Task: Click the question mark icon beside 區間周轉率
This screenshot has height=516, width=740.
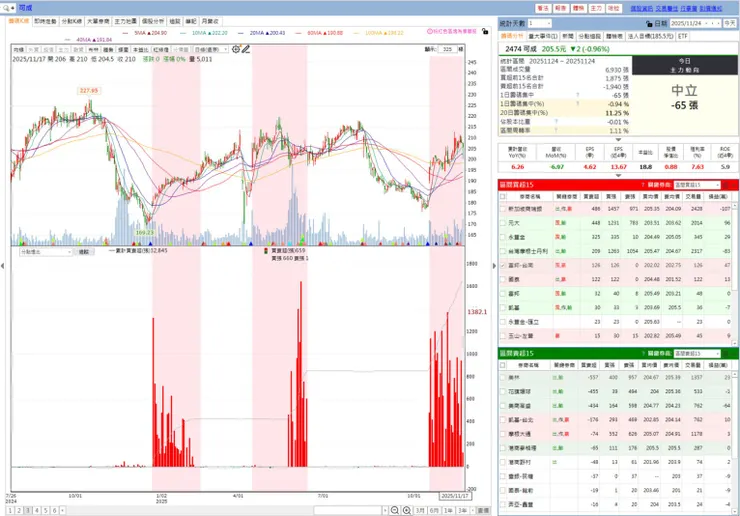Action: [x=556, y=130]
